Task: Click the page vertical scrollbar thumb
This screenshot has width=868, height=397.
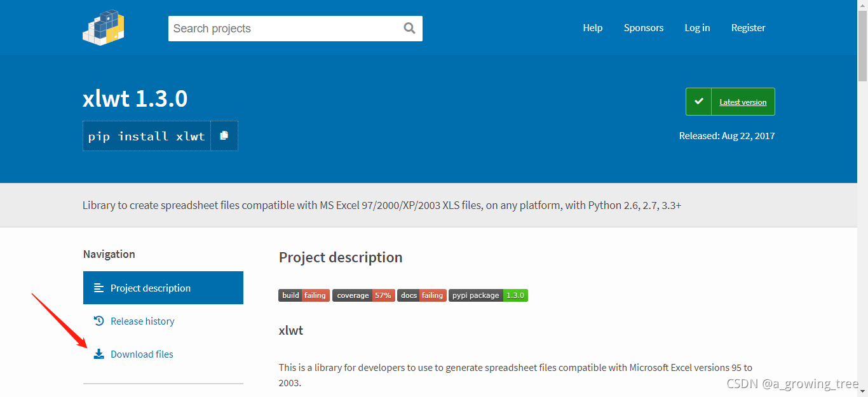Action: [862, 44]
